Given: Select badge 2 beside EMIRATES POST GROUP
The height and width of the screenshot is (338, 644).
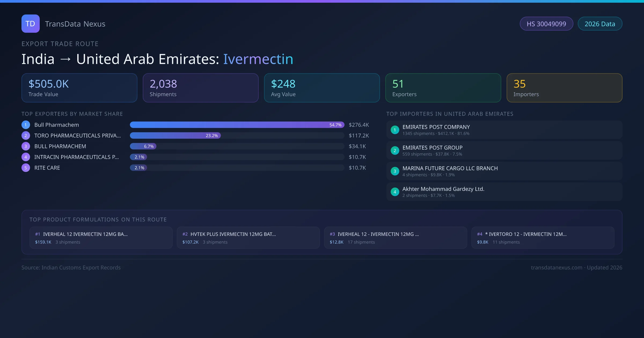Looking at the screenshot, I should pos(395,150).
